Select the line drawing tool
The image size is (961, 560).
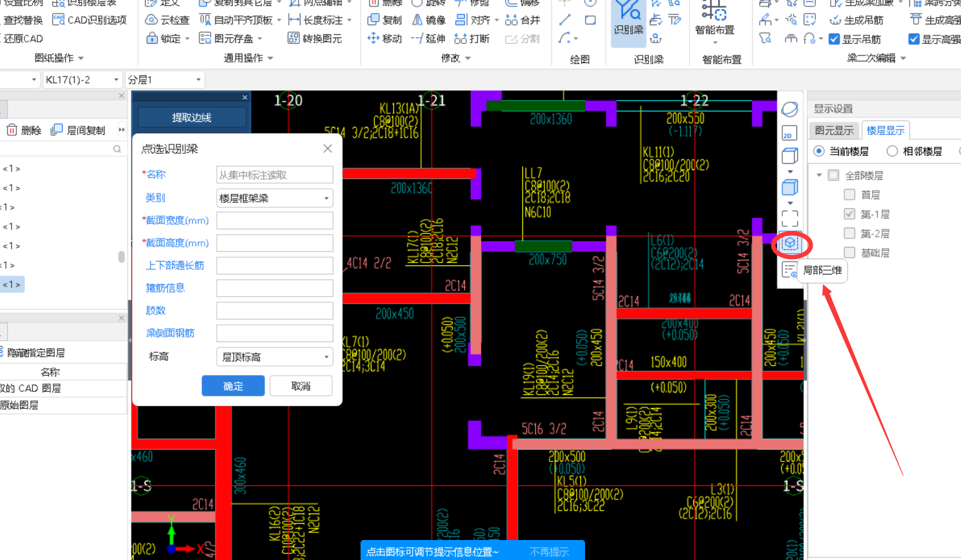pyautogui.click(x=565, y=20)
